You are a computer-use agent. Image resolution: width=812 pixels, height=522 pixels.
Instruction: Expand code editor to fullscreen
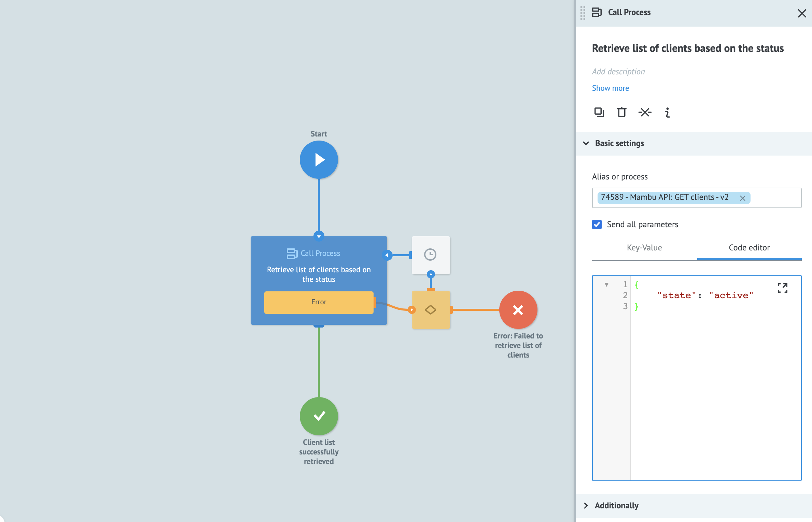(x=782, y=288)
